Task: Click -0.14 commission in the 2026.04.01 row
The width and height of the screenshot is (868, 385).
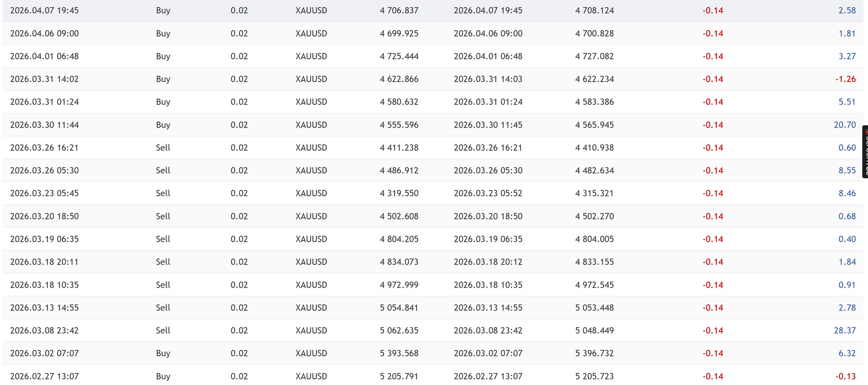Action: tap(712, 56)
